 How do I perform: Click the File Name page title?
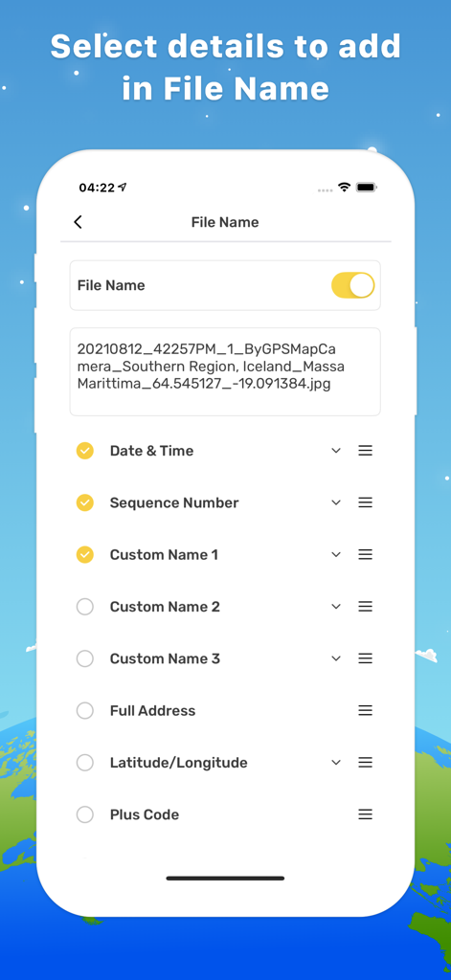tap(225, 222)
